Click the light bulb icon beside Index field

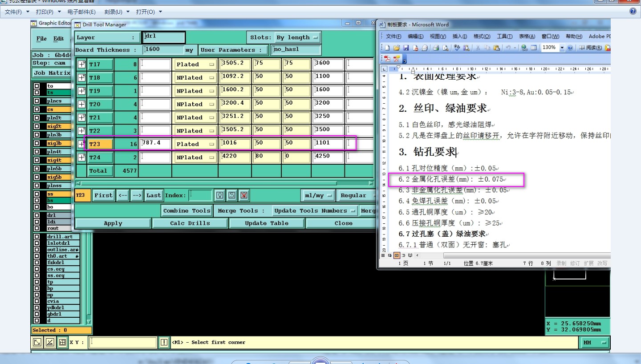pyautogui.click(x=219, y=195)
